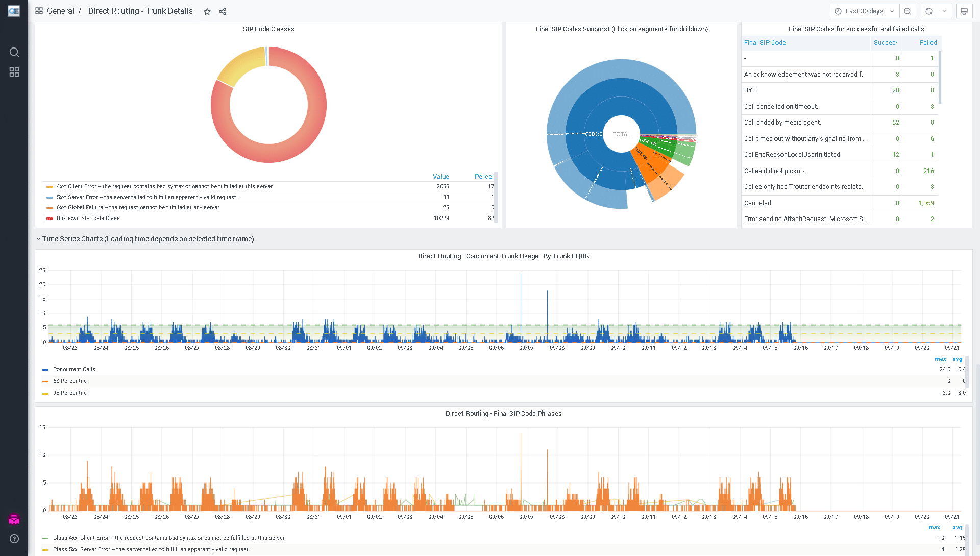Open the refresh interval dropdown arrow
The width and height of the screenshot is (980, 556).
pyautogui.click(x=945, y=11)
